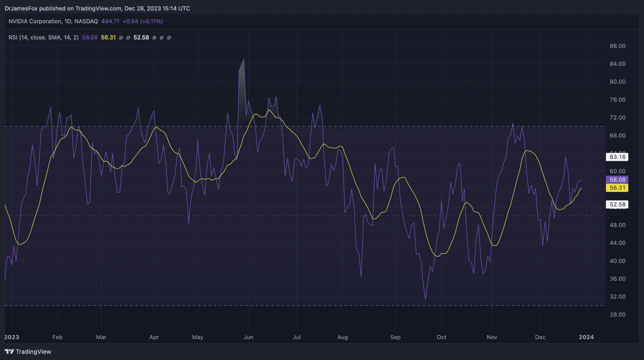Screen dimensions: 644x360
Task: Click the RSI indicator legend title
Action: pos(43,37)
